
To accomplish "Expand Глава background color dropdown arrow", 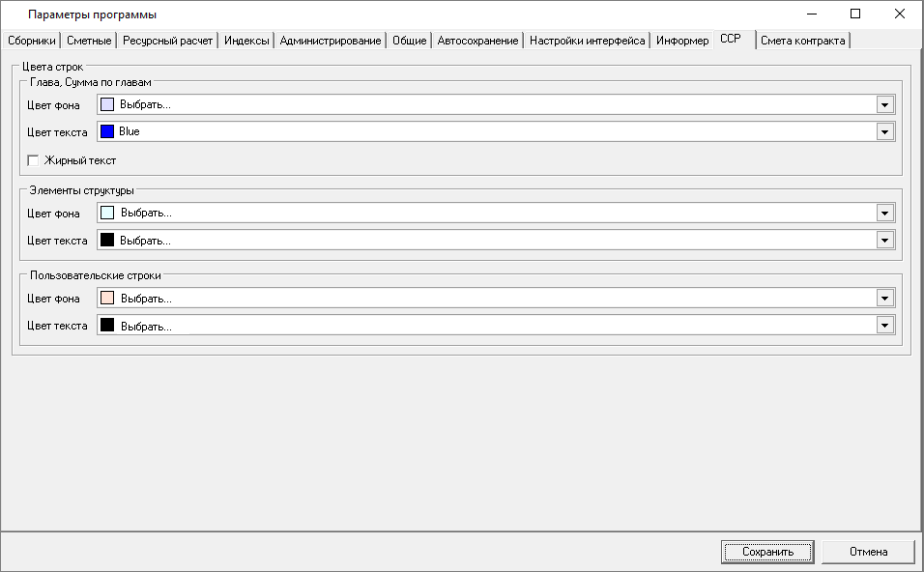I will [884, 105].
